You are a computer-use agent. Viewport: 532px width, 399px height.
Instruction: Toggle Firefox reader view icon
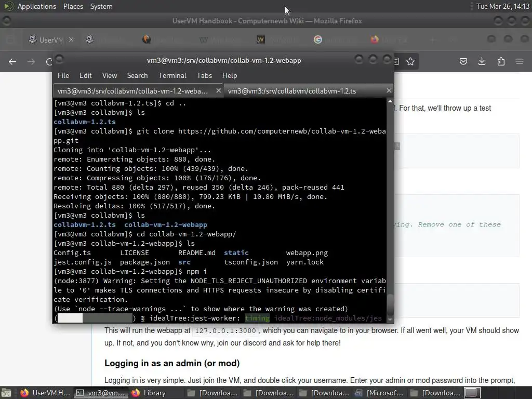[396, 61]
